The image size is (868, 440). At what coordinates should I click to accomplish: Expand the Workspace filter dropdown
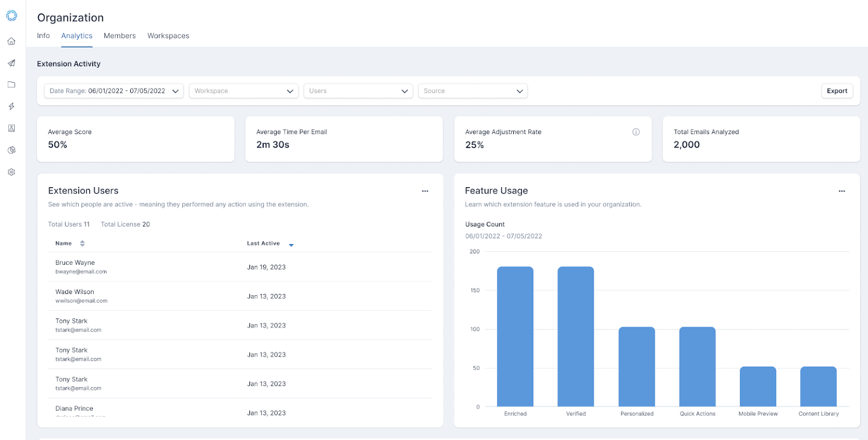point(244,91)
